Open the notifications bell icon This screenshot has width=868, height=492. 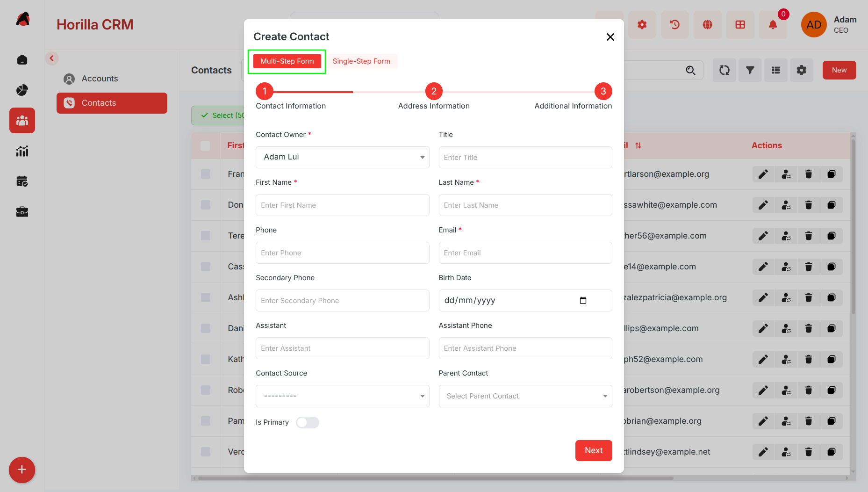tap(773, 25)
